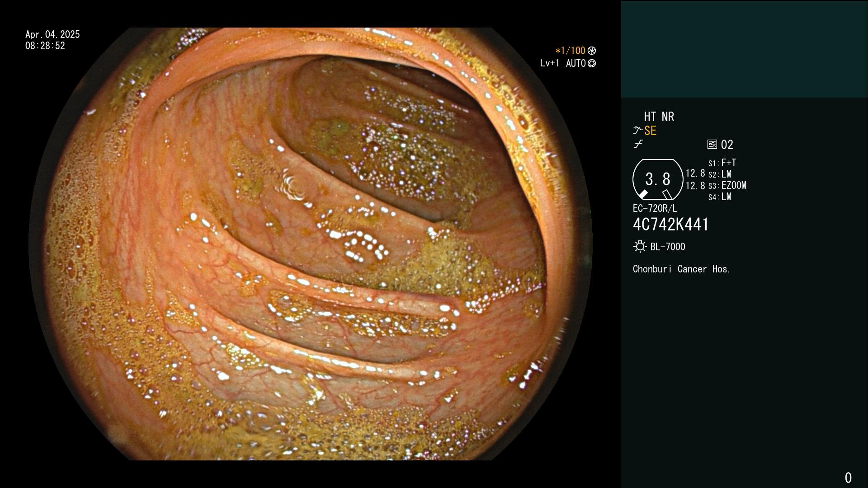The image size is (868, 488).
Task: Click the shutter speed icon beside *1/100
Action: click(x=592, y=51)
